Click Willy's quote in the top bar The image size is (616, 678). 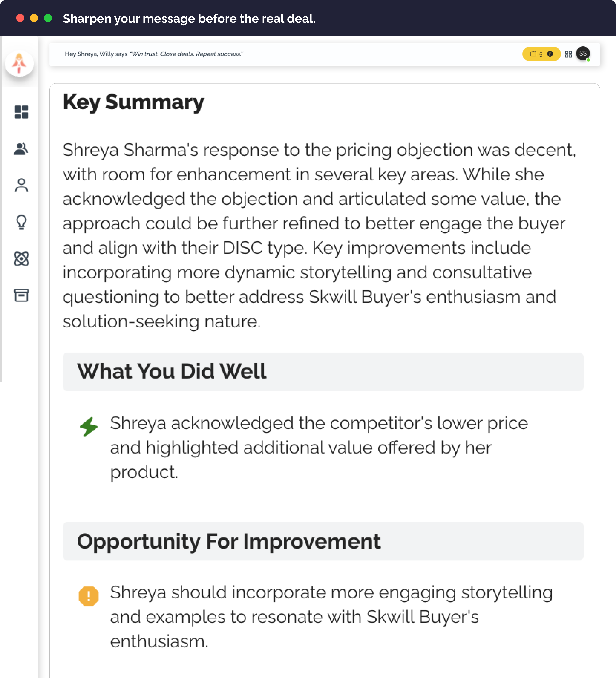(x=186, y=54)
